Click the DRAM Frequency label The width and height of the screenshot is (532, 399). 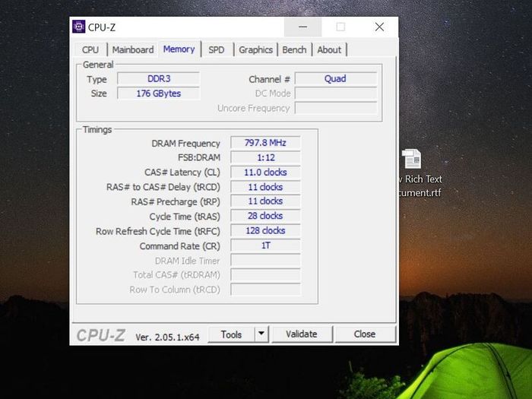[185, 144]
